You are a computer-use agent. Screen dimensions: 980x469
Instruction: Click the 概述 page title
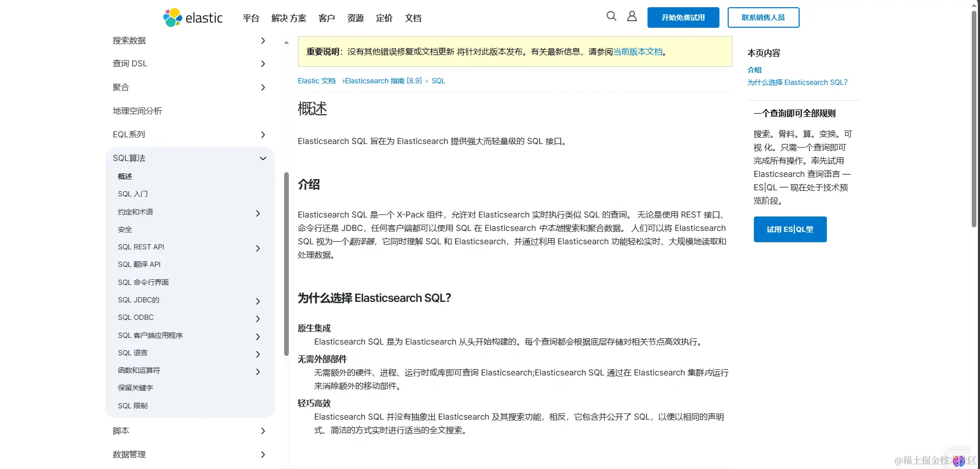pyautogui.click(x=312, y=109)
